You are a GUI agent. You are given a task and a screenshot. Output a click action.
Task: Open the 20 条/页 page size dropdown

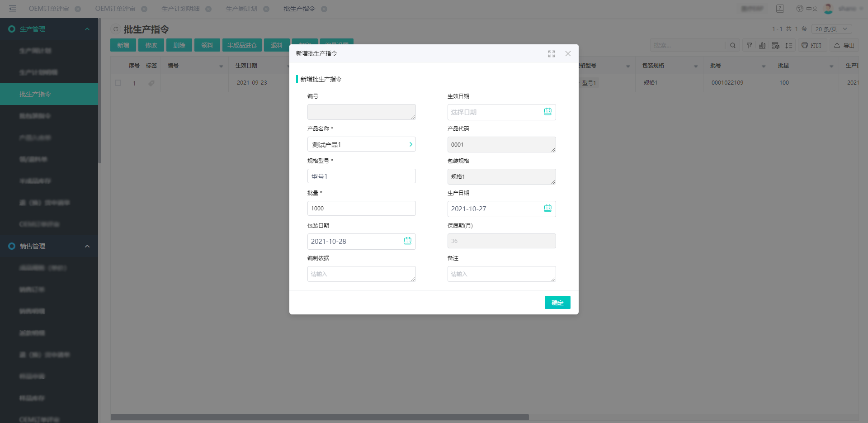[x=832, y=29]
